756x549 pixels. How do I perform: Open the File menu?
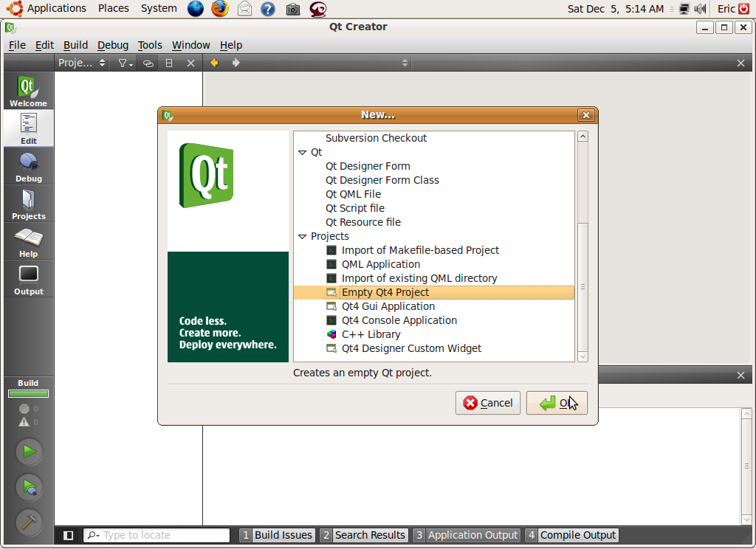click(x=18, y=45)
